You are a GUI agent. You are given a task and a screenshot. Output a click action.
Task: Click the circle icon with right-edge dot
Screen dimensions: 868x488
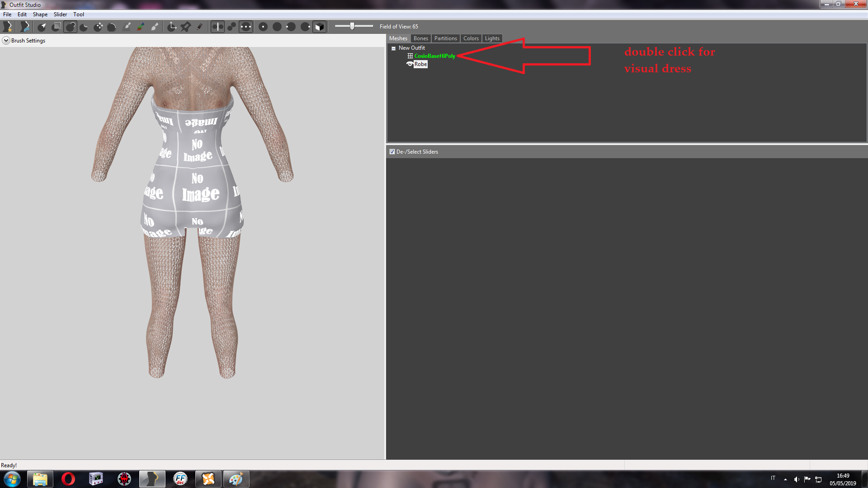[305, 27]
